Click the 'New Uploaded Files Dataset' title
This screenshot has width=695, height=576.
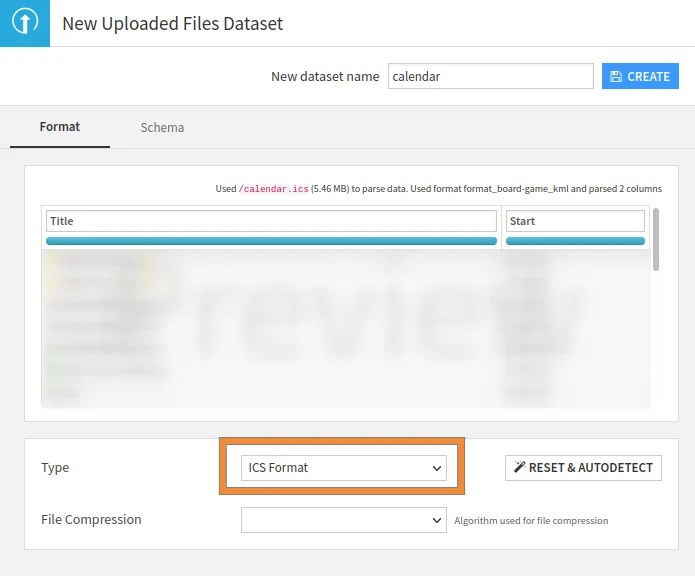[x=172, y=23]
